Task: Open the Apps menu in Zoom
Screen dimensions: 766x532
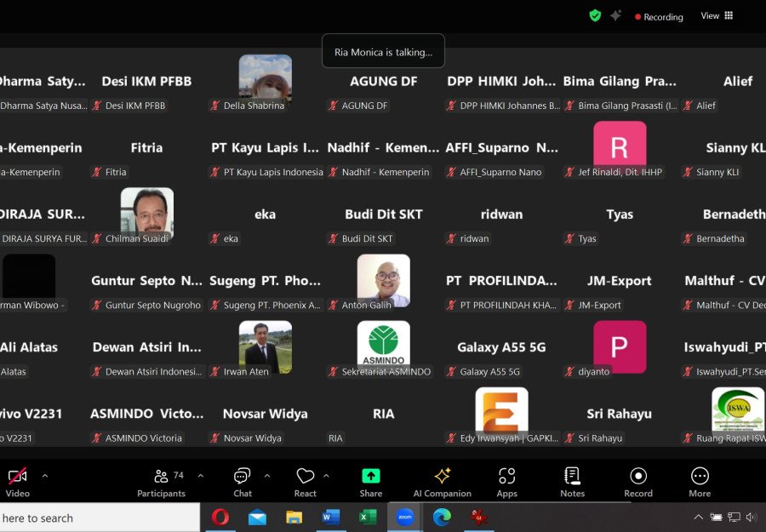Action: [507, 481]
